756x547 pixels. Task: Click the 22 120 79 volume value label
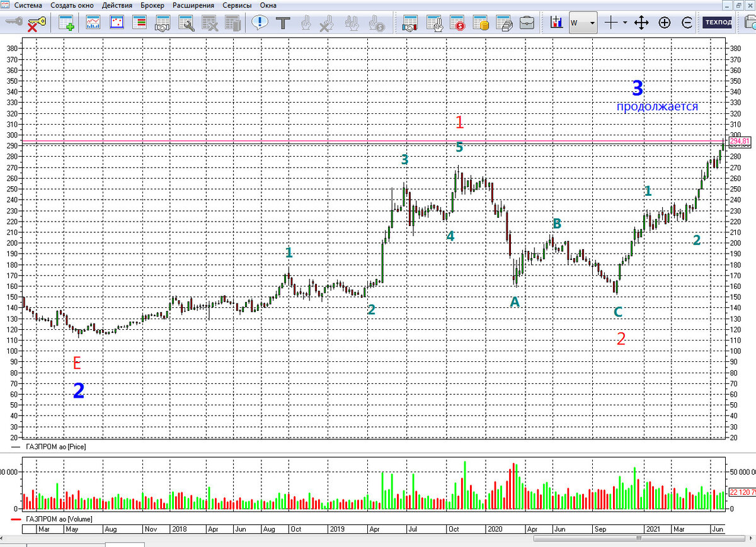click(742, 492)
